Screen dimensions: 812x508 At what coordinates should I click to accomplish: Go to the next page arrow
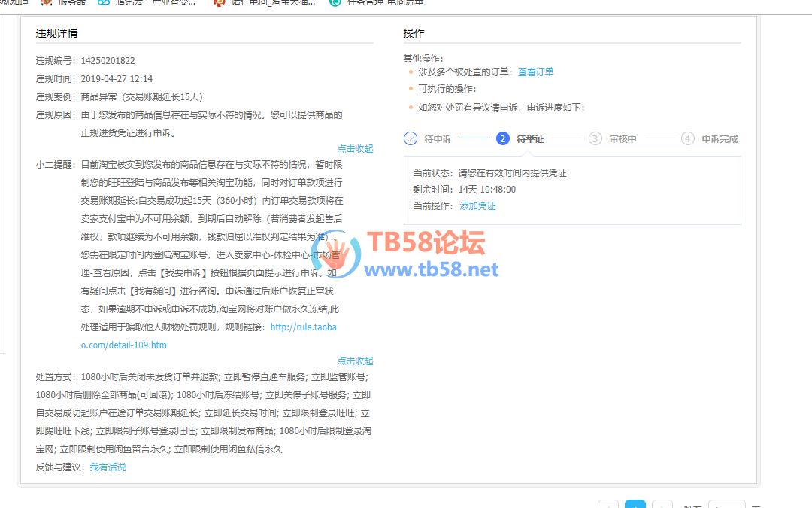click(x=662, y=504)
